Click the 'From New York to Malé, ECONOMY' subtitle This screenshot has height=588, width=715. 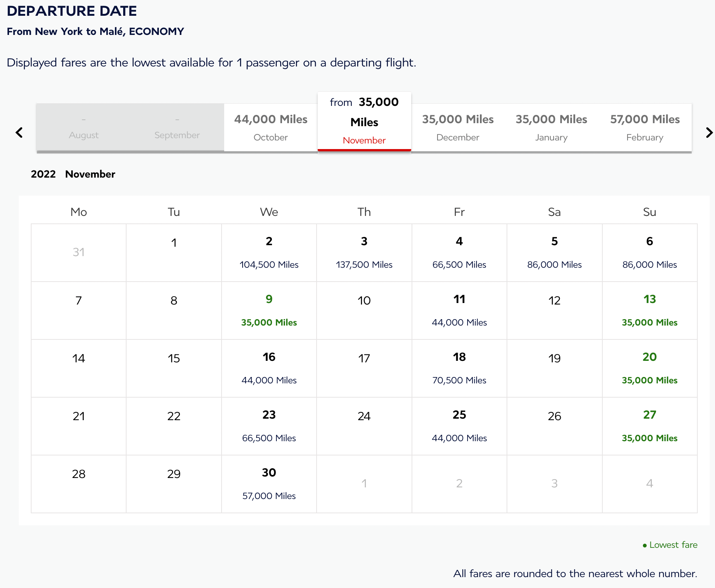tap(95, 32)
